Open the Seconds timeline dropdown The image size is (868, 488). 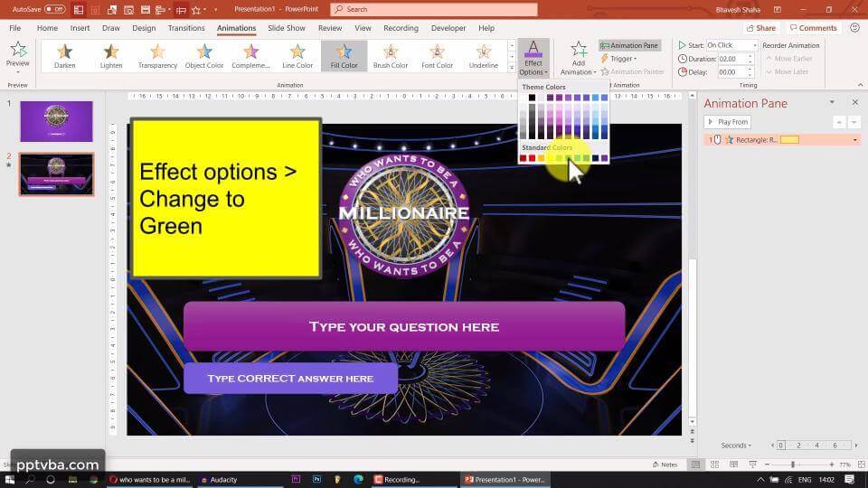[736, 446]
